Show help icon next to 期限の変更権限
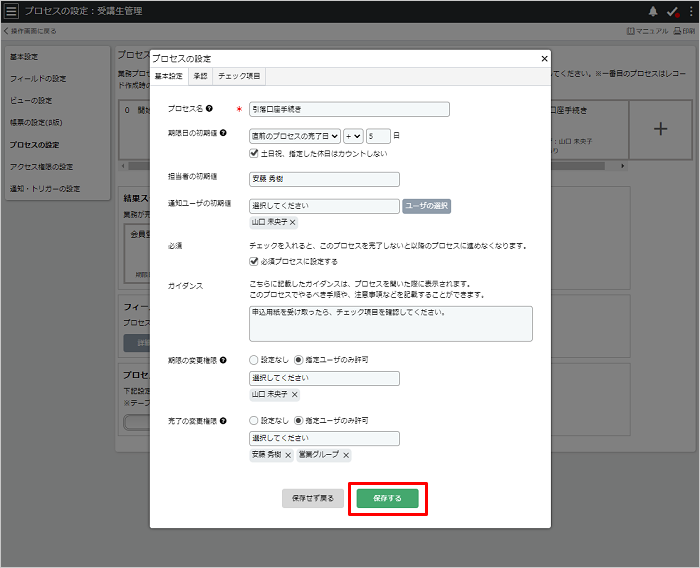Viewport: 700px width, 568px height. (x=223, y=360)
